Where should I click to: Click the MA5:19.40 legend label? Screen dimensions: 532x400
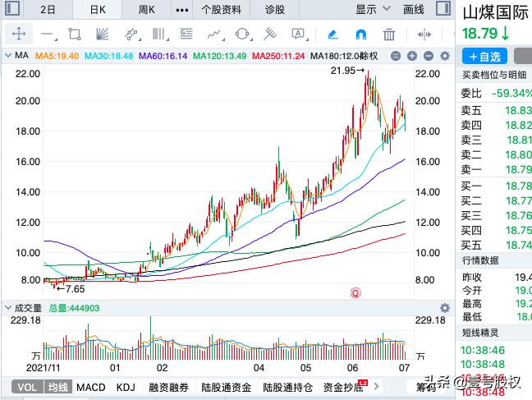(57, 56)
